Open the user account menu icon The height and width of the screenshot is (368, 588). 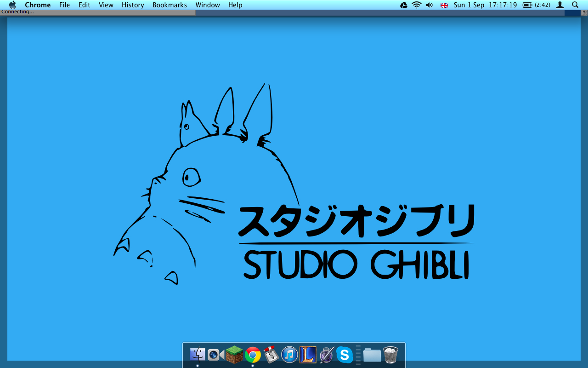560,5
